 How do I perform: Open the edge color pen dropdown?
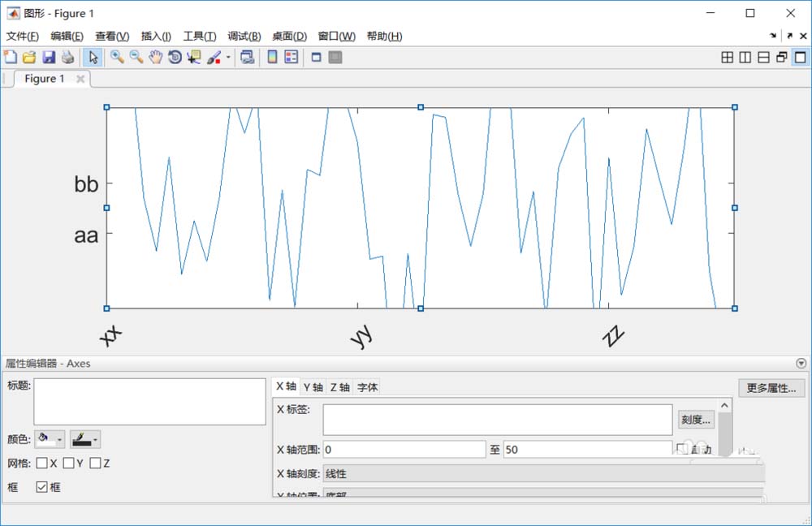(85, 439)
